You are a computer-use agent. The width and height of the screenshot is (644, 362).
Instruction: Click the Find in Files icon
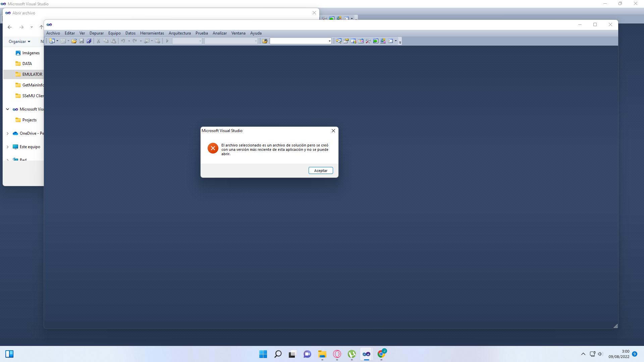point(265,41)
